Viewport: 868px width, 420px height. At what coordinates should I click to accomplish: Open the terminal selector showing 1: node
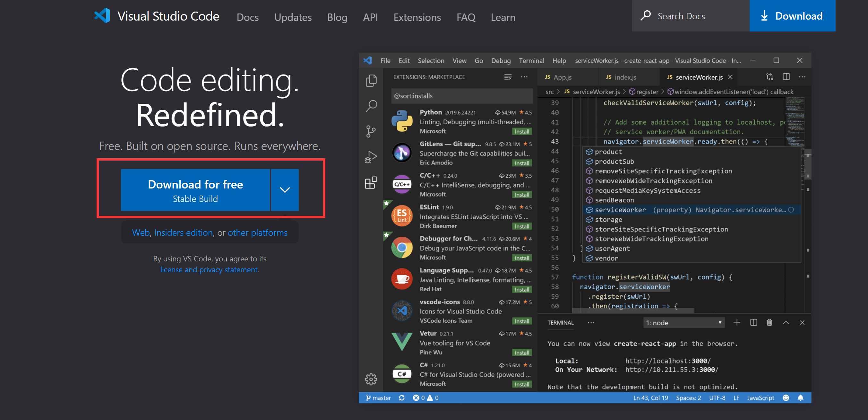[x=684, y=323]
